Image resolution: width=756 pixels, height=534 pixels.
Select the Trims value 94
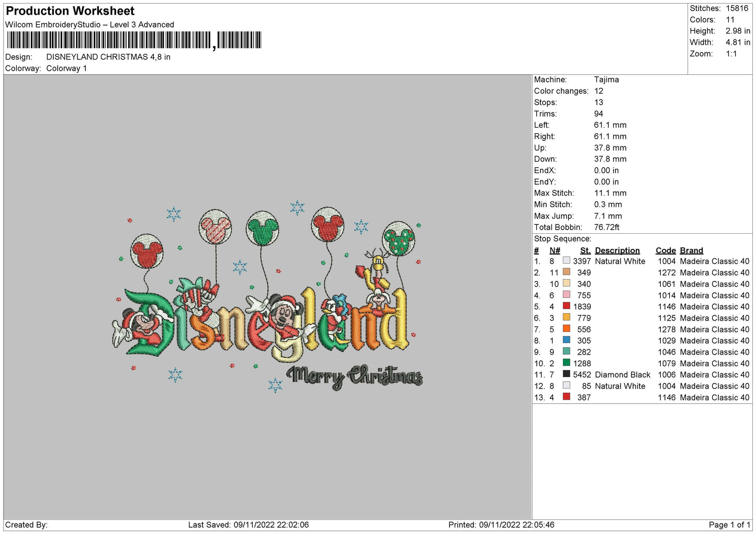click(599, 113)
